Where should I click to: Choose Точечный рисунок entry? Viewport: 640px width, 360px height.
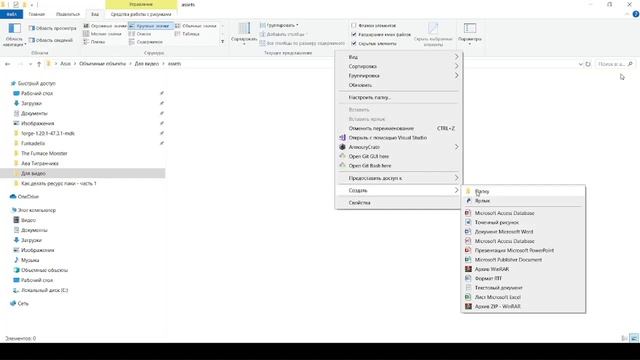tap(523, 222)
